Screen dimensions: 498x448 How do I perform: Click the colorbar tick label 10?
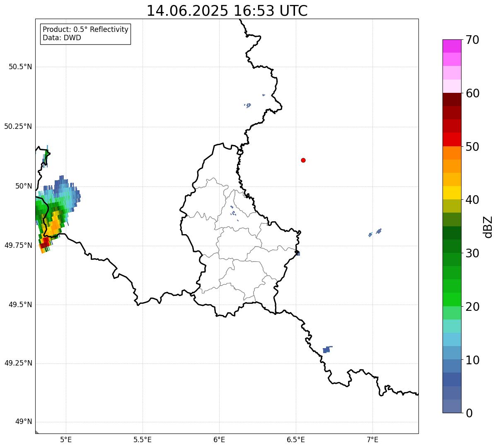click(472, 360)
